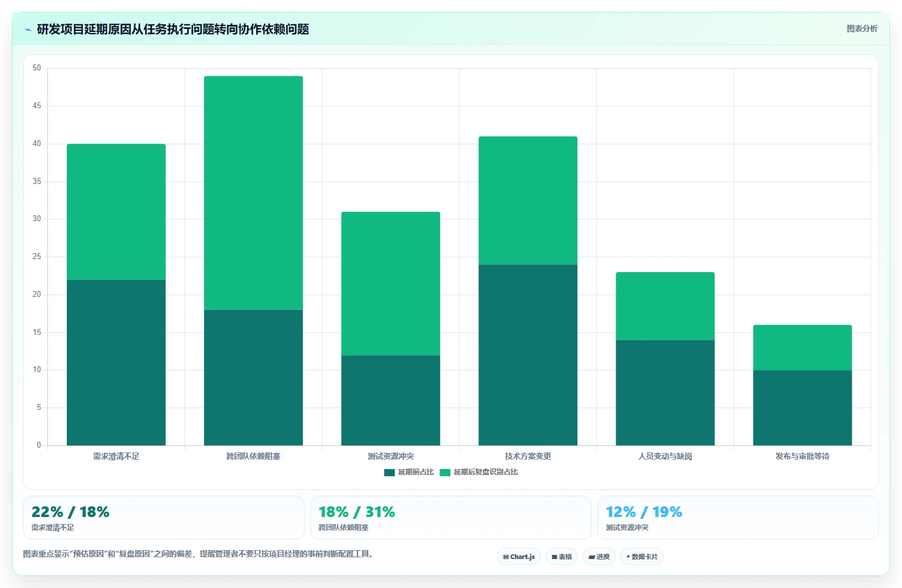Click the y-axis value 45

[x=37, y=106]
